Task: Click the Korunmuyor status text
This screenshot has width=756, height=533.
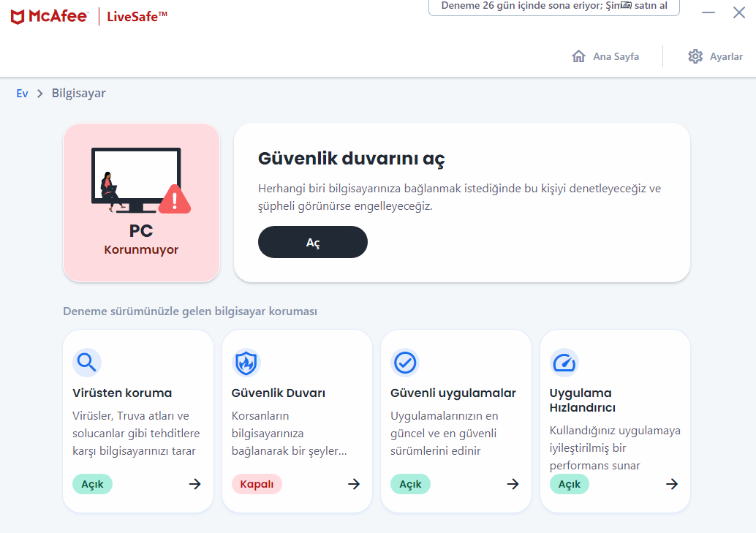Action: [x=141, y=249]
